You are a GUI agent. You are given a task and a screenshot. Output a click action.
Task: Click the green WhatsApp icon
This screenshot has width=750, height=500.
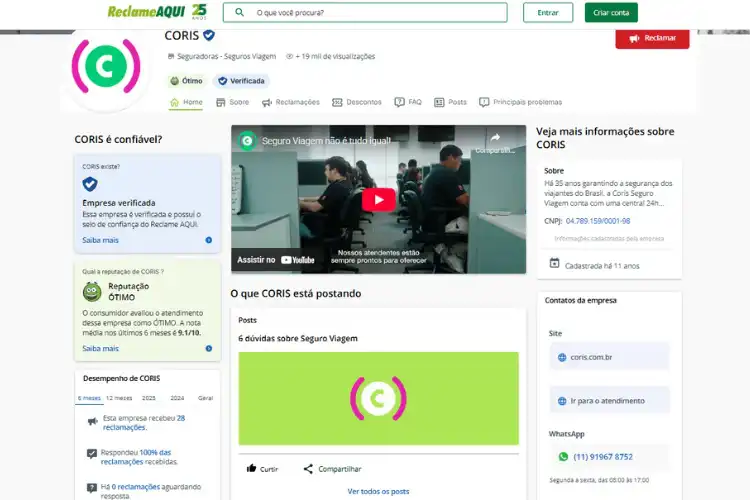click(x=563, y=457)
